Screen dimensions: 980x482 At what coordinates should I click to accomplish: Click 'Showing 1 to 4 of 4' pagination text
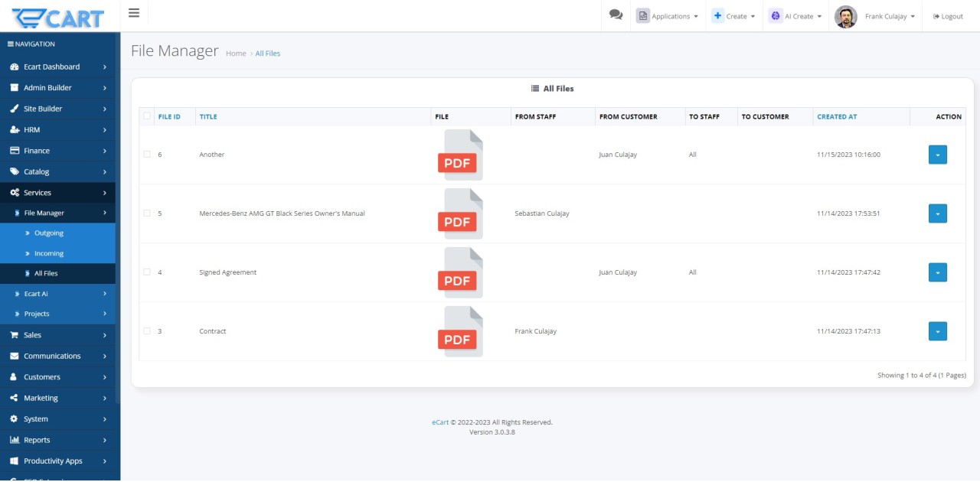pyautogui.click(x=922, y=376)
